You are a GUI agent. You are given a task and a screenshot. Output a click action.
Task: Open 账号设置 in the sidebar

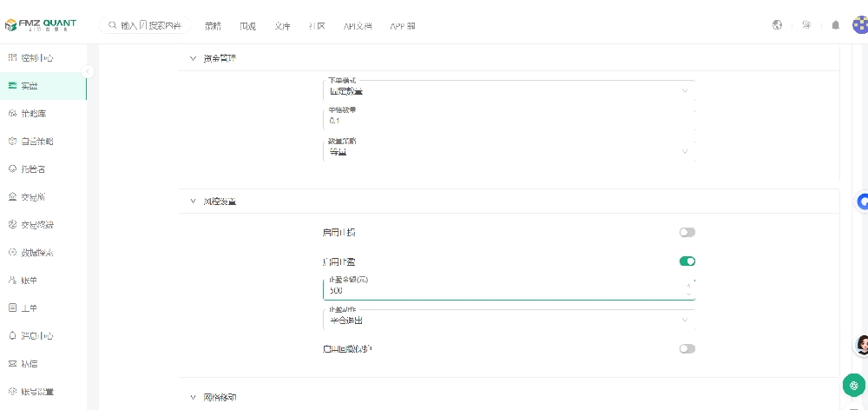pyautogui.click(x=36, y=391)
